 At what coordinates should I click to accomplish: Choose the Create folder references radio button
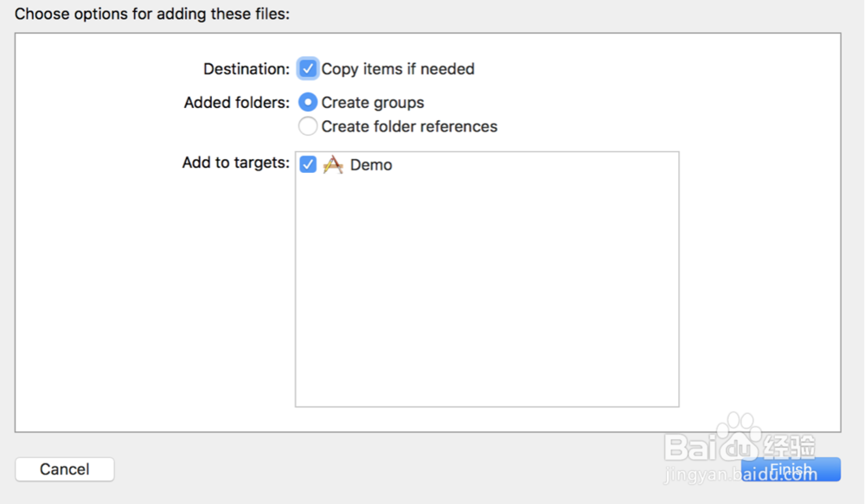(x=308, y=126)
